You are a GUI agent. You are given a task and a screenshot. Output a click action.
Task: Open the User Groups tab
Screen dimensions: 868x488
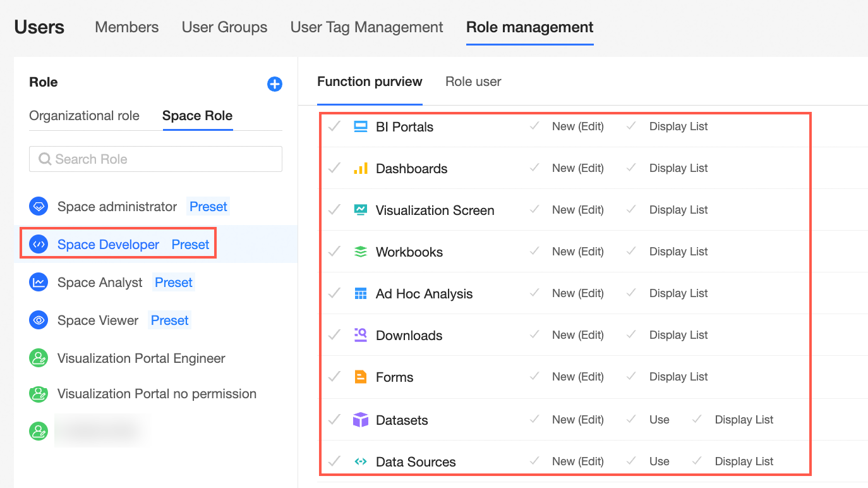click(x=224, y=27)
